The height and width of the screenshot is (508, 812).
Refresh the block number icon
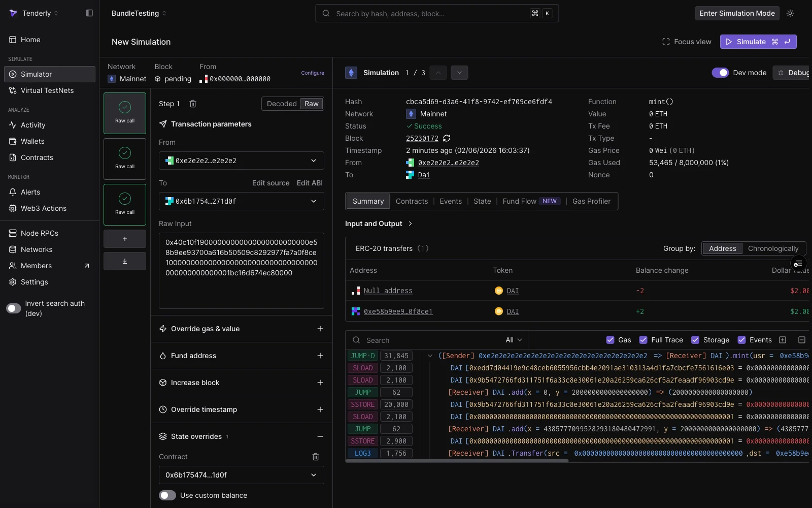(x=447, y=138)
